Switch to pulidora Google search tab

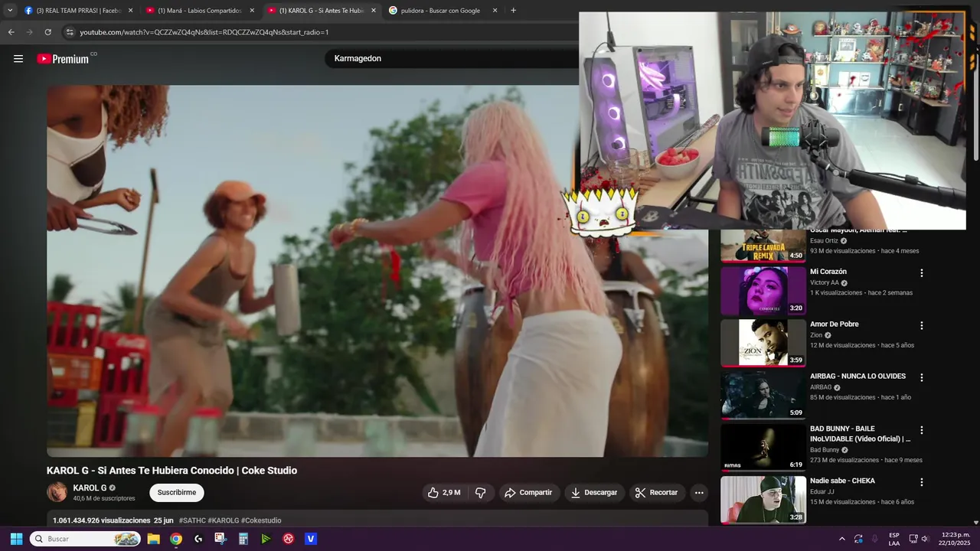[440, 11]
